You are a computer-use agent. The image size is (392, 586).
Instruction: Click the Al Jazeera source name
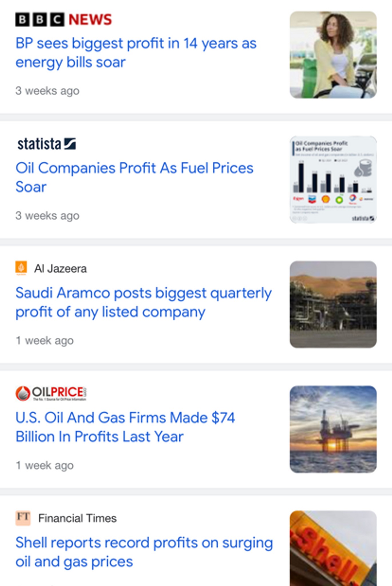point(60,269)
